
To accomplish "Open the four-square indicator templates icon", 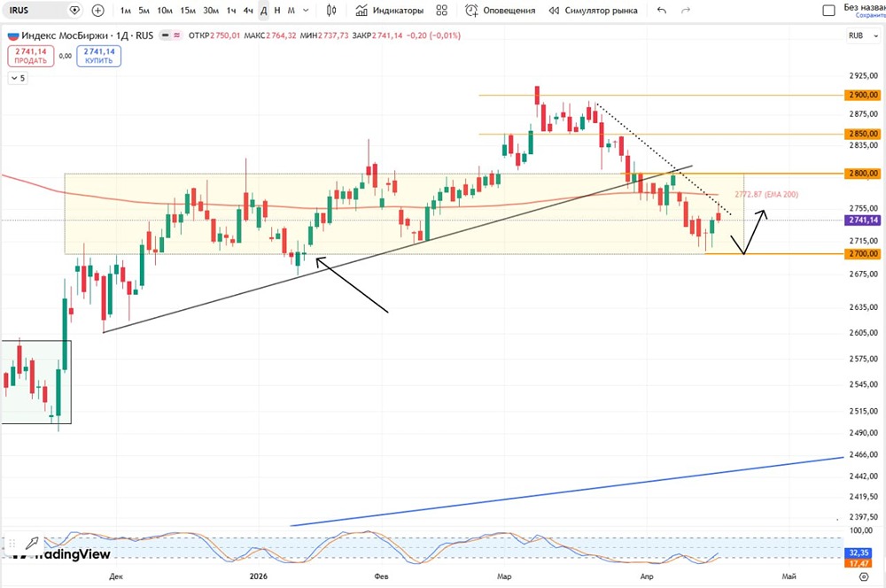I will click(442, 10).
